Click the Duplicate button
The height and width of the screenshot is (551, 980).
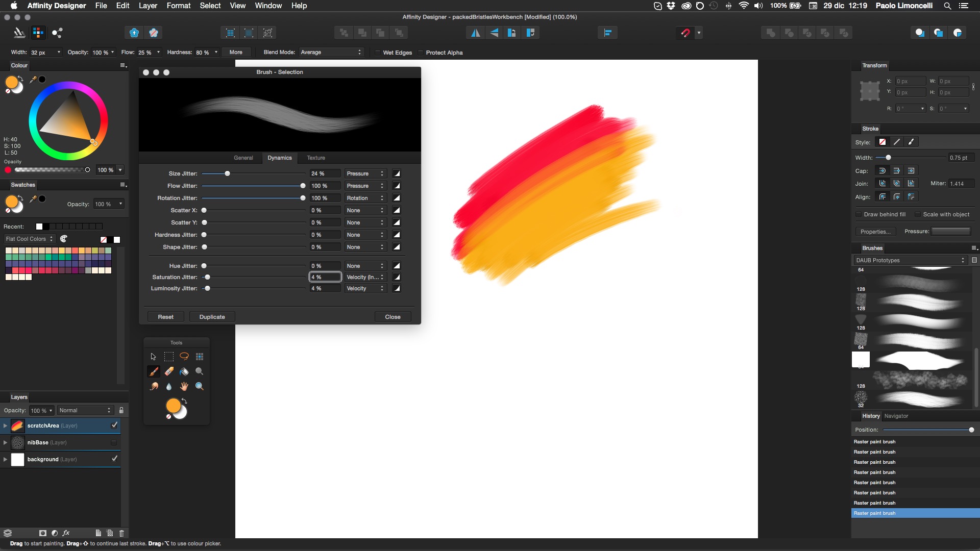tap(212, 317)
